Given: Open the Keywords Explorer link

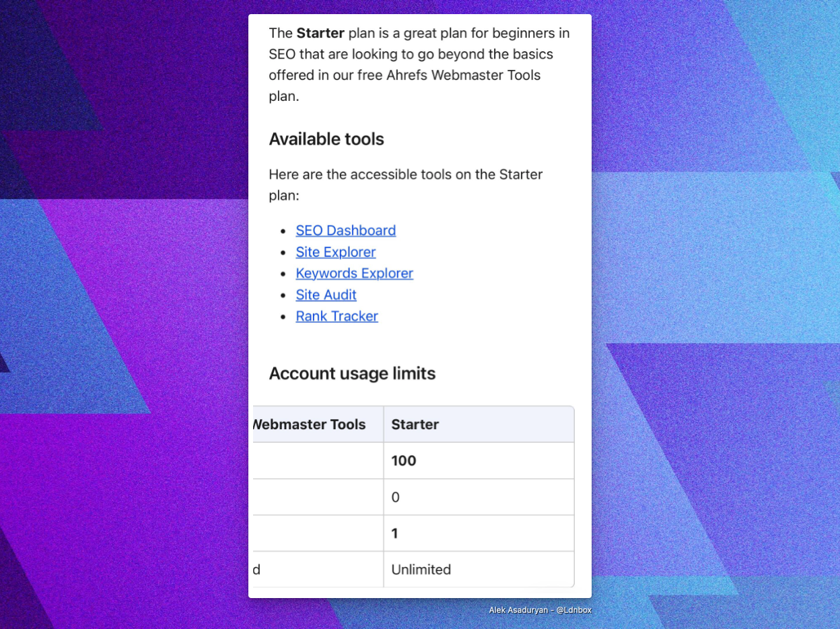Looking at the screenshot, I should [354, 273].
